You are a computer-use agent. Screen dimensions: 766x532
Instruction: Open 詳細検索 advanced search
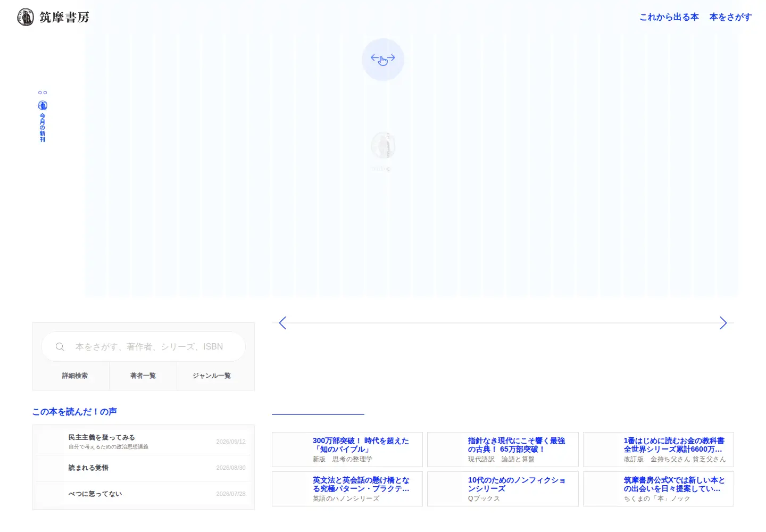tap(75, 376)
